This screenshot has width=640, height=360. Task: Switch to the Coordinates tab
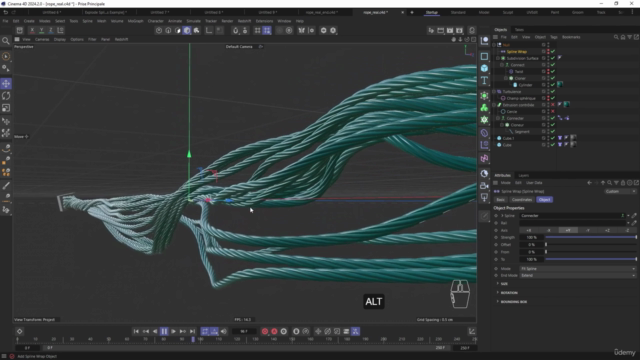pyautogui.click(x=522, y=200)
